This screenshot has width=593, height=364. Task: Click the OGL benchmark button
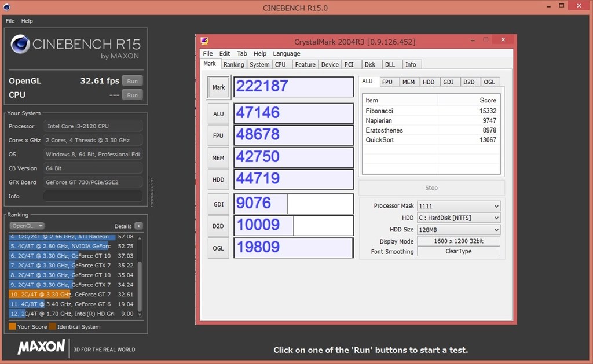218,248
